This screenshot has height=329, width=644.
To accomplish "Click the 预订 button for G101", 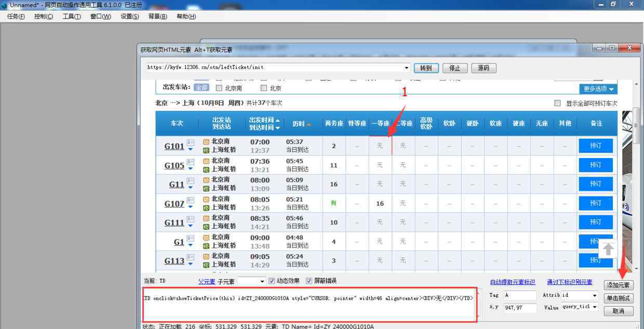I will [596, 146].
